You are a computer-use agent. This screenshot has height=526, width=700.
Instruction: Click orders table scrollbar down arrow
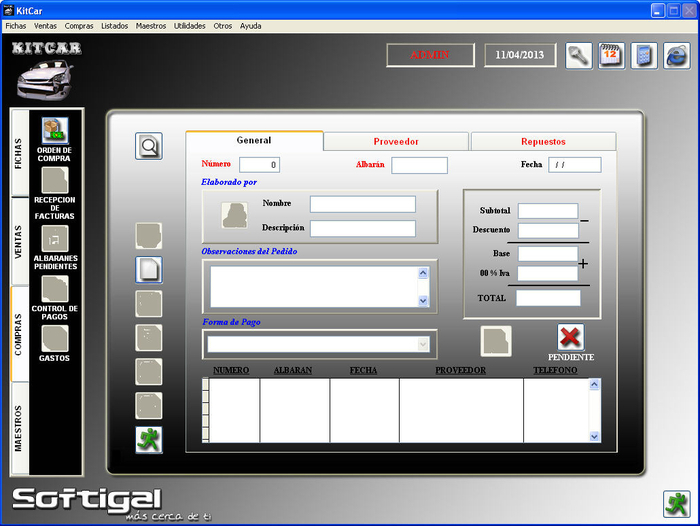coord(594,436)
